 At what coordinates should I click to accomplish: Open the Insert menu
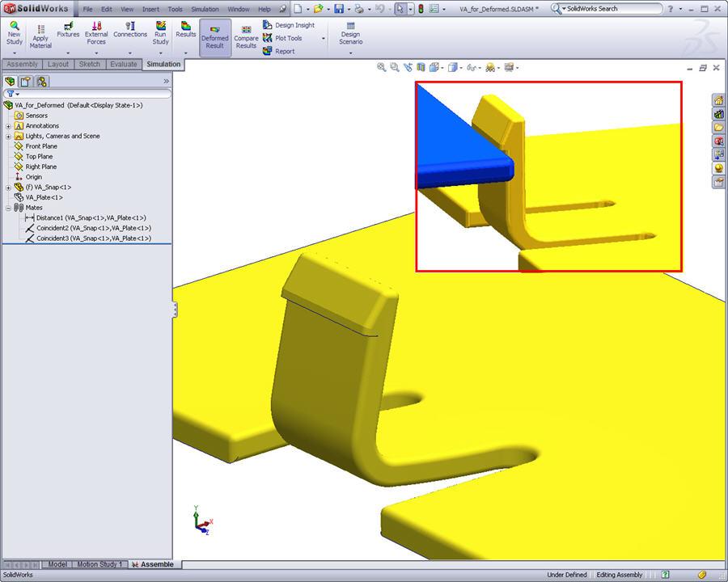[150, 9]
